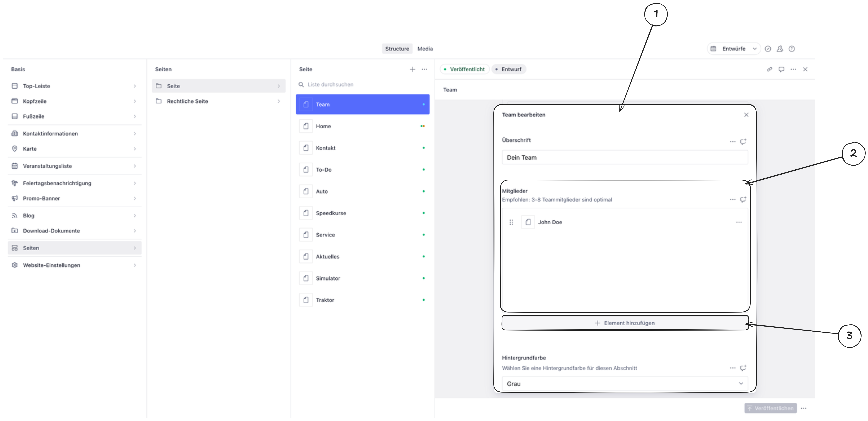Open the three-dot menu for John Doe
Screen dimensions: 868x421
coord(739,222)
